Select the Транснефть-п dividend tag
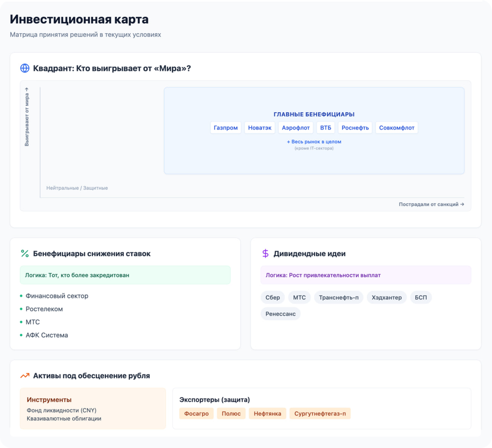This screenshot has height=448, width=492. point(339,298)
